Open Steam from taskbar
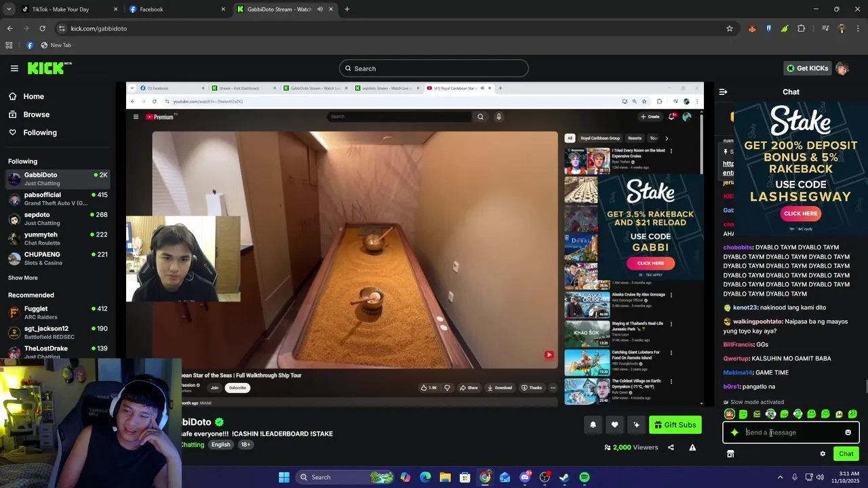 pos(564,477)
